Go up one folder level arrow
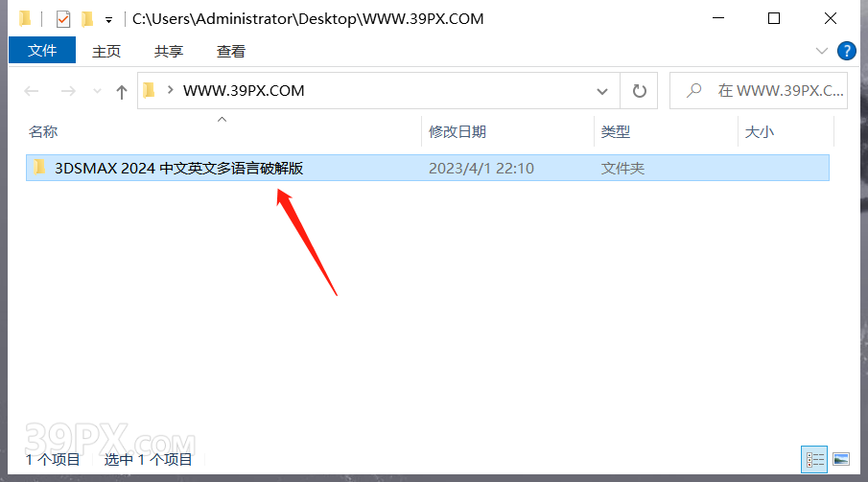Image resolution: width=868 pixels, height=482 pixels. [122, 91]
